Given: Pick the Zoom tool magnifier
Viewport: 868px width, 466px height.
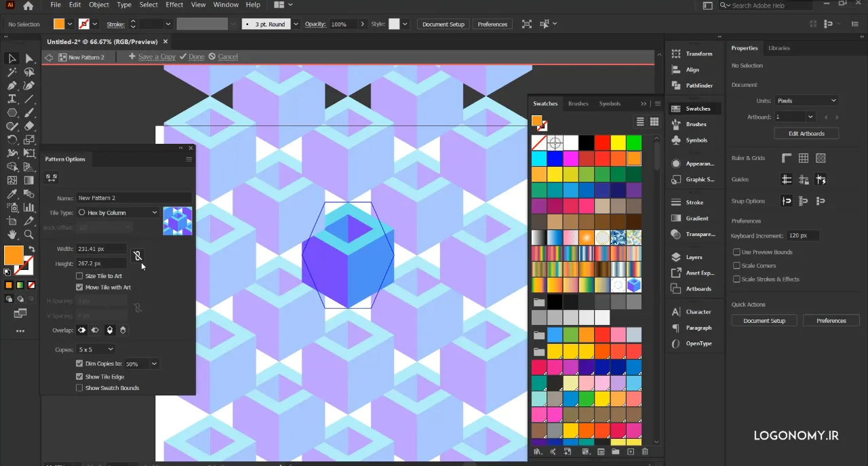Looking at the screenshot, I should [29, 235].
